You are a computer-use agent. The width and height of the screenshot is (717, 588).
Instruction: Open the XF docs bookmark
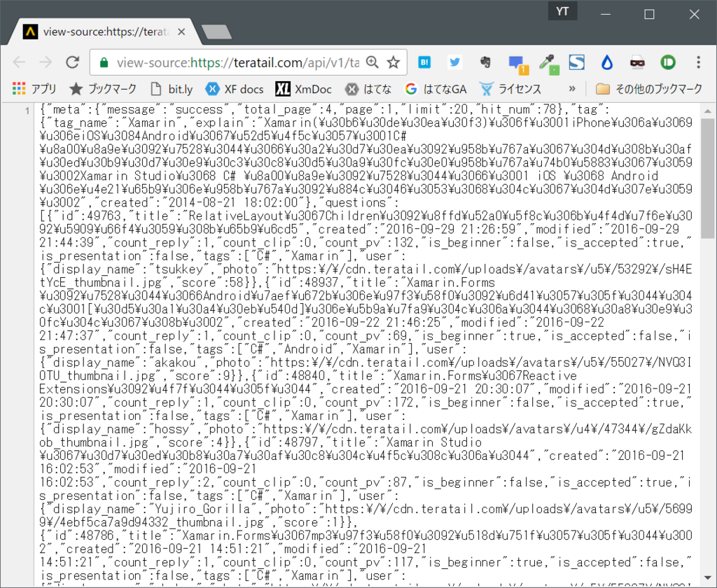pos(235,89)
